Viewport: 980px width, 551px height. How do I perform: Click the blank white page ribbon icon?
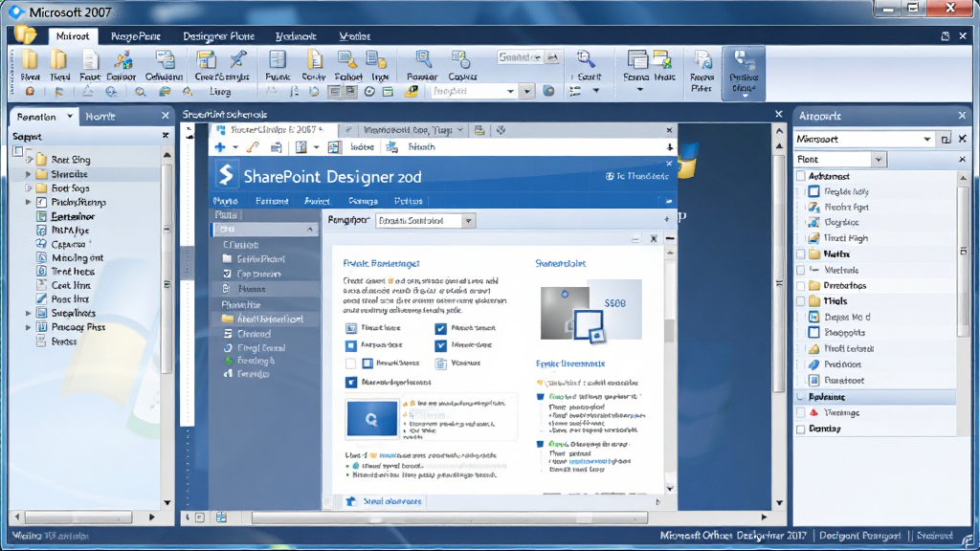pos(90,60)
